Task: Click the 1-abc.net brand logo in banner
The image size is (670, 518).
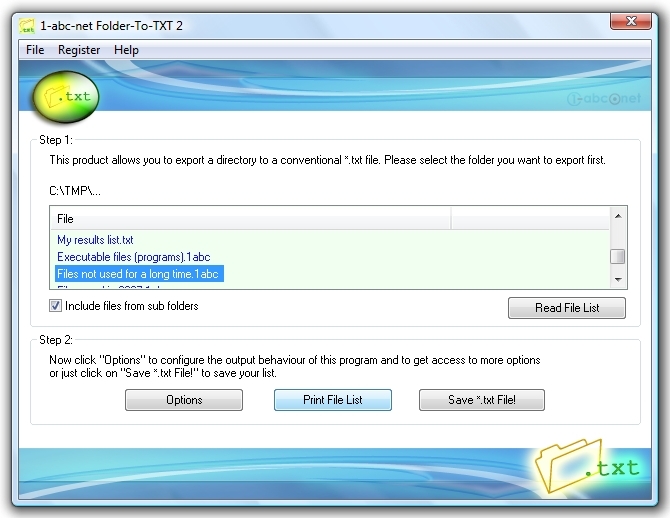Action: pyautogui.click(x=603, y=99)
